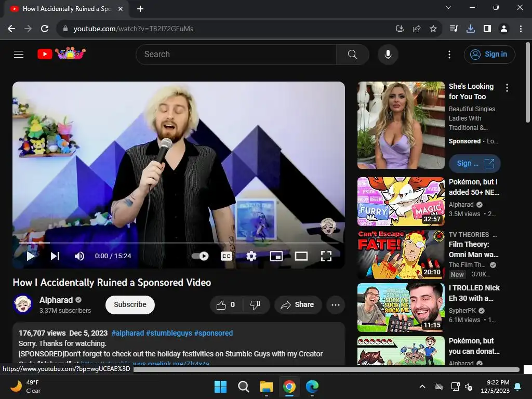Screen dimensions: 532x399
Task: Go to YouTube home via logo
Action: [61, 54]
